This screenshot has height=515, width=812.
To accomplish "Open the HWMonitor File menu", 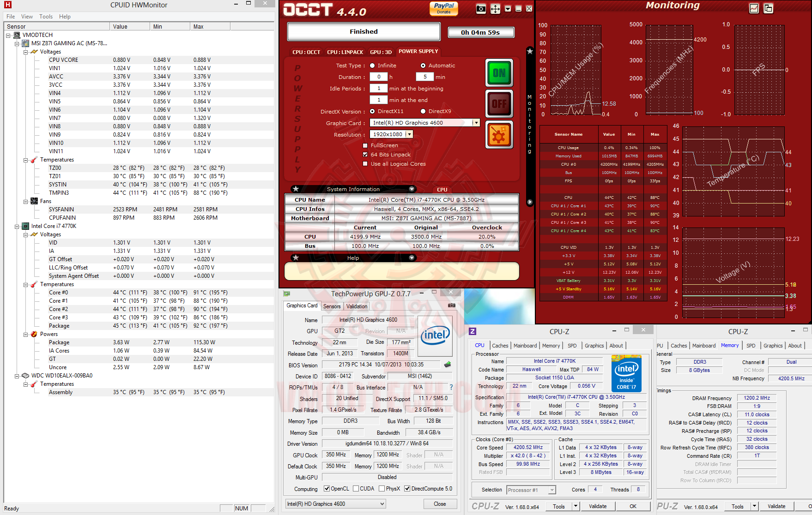I will click(11, 17).
